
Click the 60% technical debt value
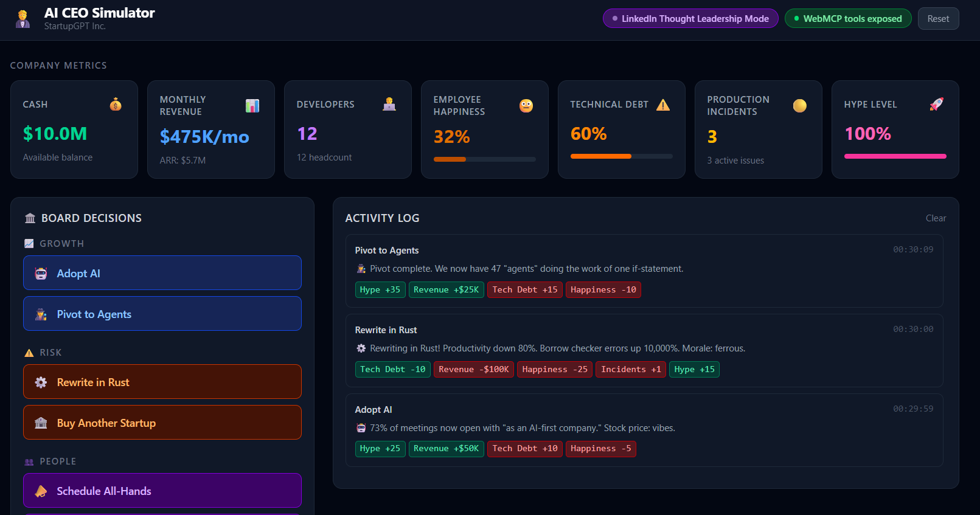(589, 134)
